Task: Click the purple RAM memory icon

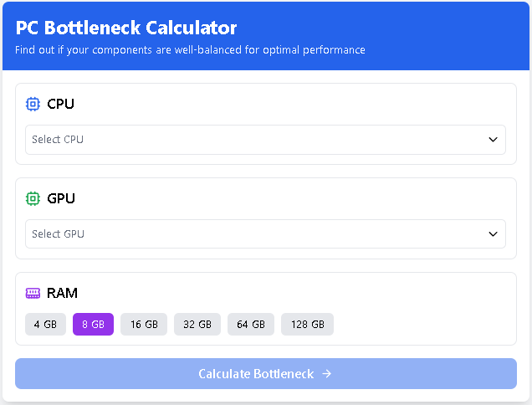Action: [x=33, y=293]
